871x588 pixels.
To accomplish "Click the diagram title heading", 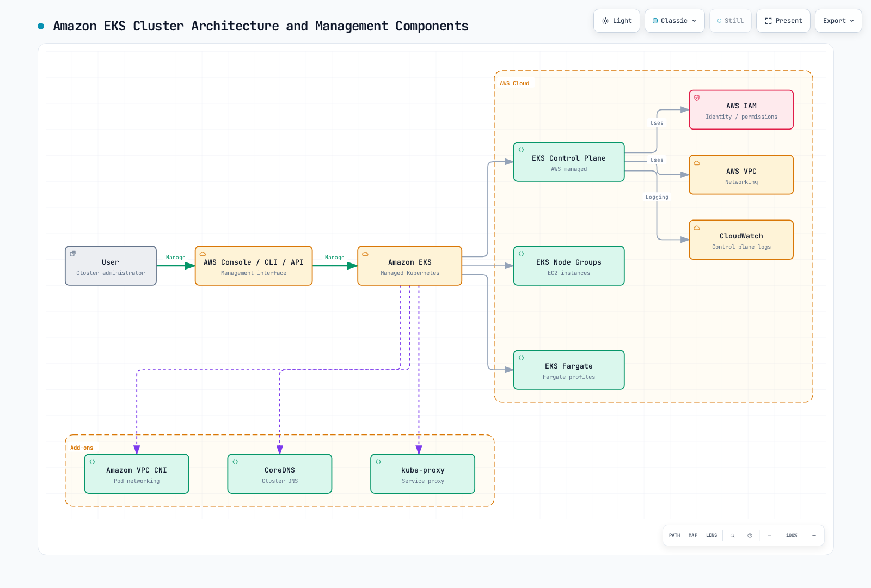I will coord(261,26).
